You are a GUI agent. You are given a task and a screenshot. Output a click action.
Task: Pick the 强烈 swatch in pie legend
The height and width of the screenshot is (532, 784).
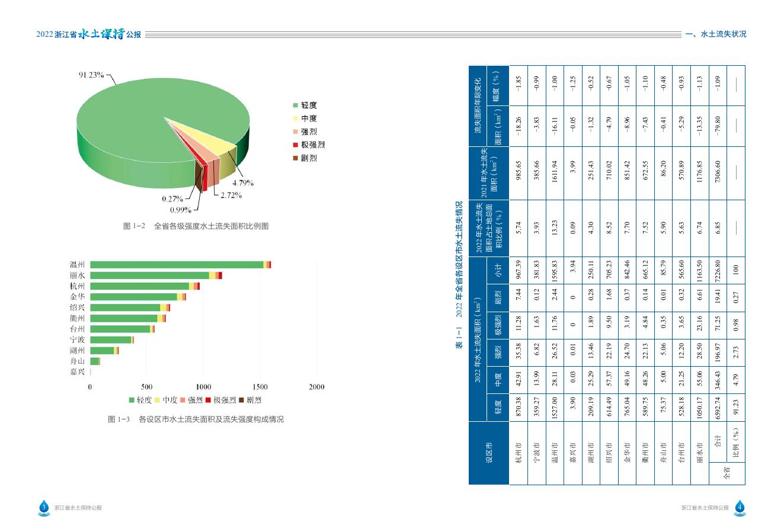click(x=295, y=132)
